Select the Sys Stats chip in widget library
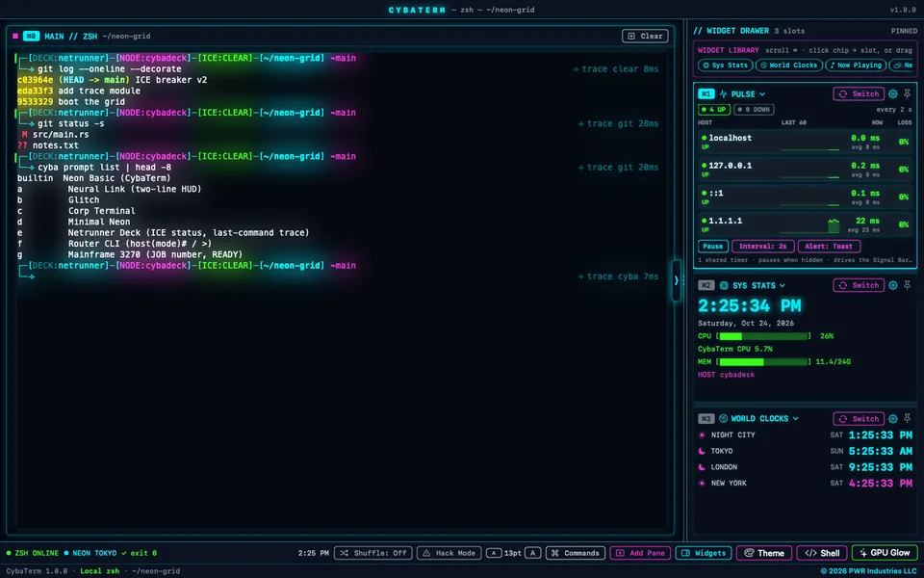924x578 pixels. 726,66
